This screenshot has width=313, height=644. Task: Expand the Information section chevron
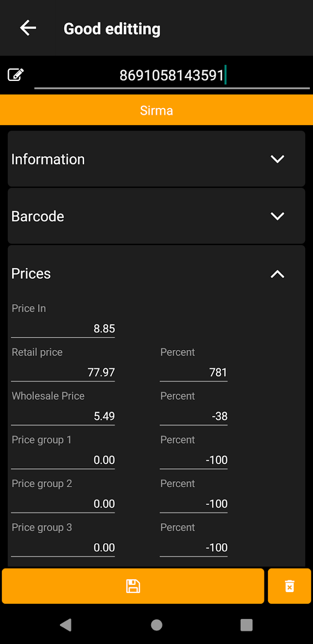277,159
